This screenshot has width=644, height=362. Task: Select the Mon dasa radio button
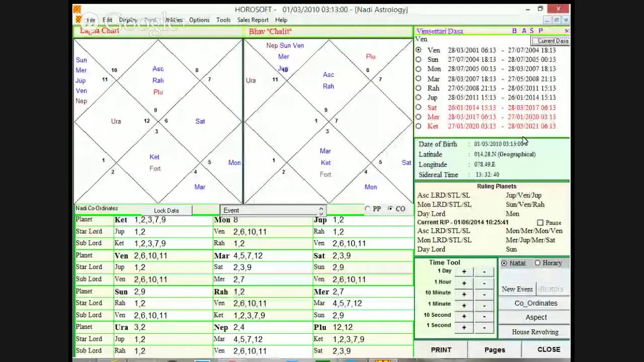[419, 69]
